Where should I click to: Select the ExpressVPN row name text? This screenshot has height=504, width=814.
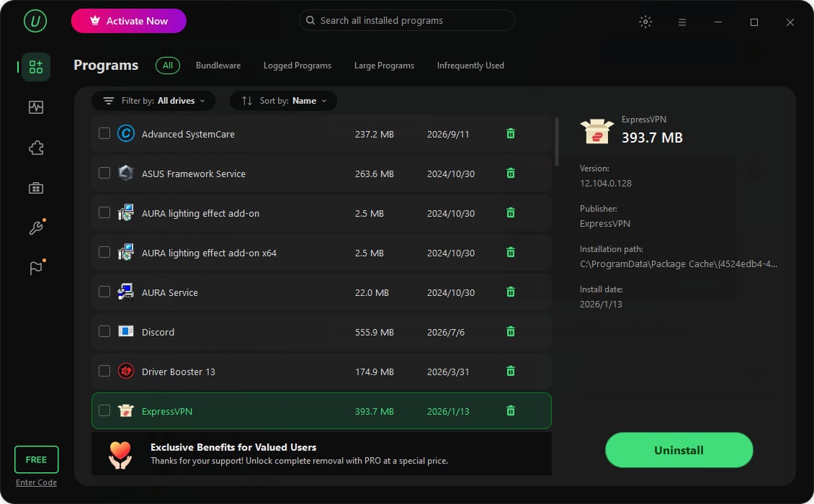point(167,411)
